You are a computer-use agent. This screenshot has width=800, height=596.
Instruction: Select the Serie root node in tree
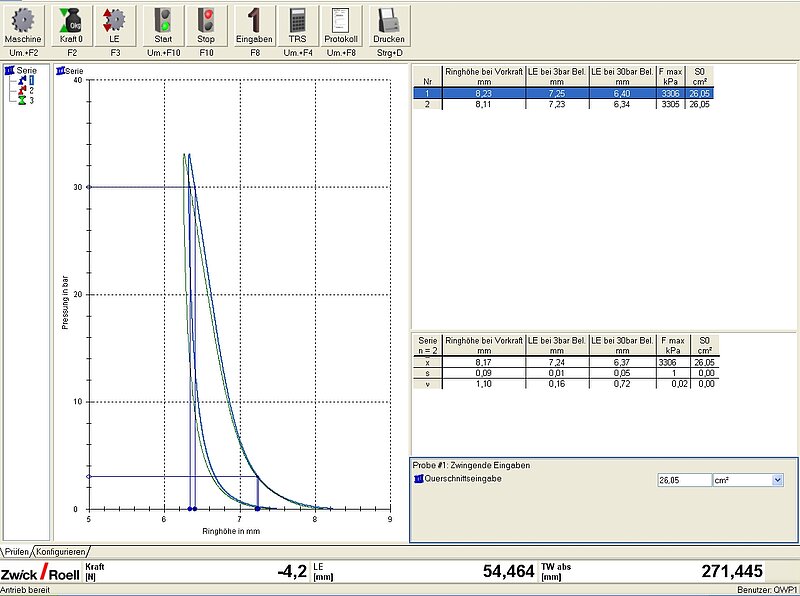click(x=21, y=70)
